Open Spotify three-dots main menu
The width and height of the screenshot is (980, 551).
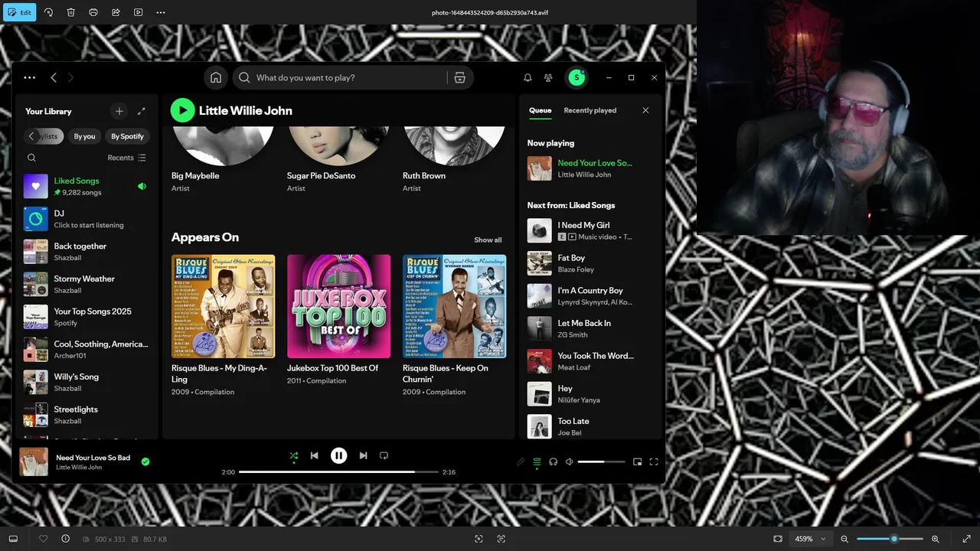tap(29, 77)
